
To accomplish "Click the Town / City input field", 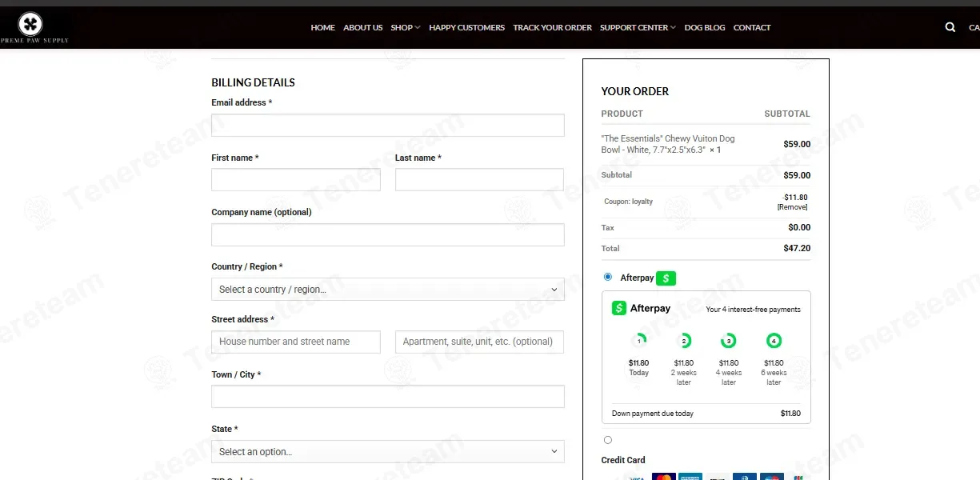I will coord(388,397).
